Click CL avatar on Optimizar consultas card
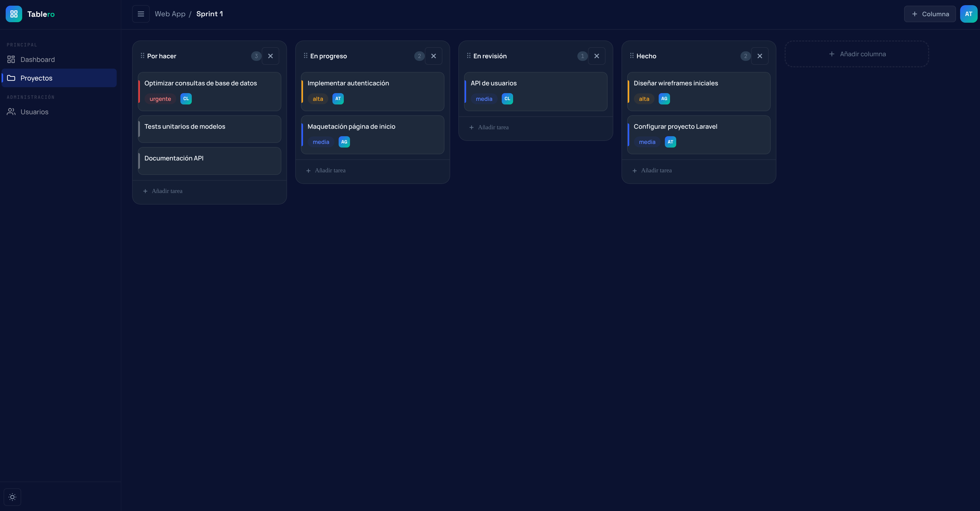The width and height of the screenshot is (980, 511). click(186, 99)
